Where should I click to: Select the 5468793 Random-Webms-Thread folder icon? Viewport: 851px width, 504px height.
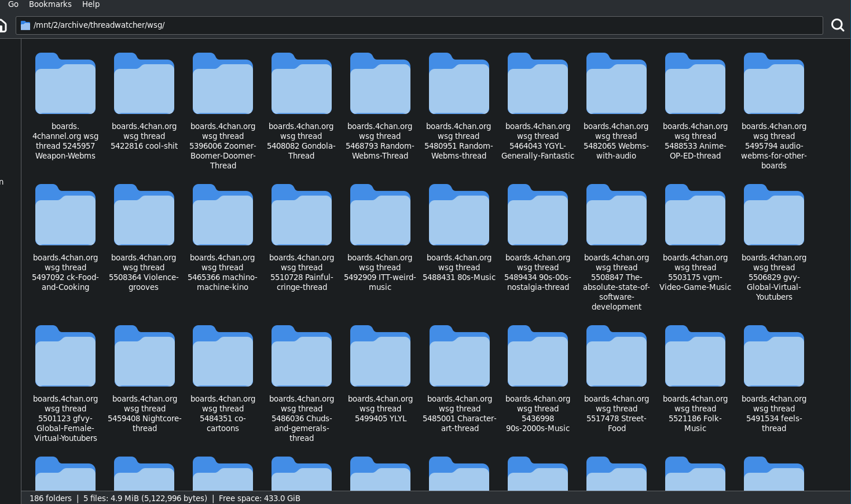click(380, 83)
